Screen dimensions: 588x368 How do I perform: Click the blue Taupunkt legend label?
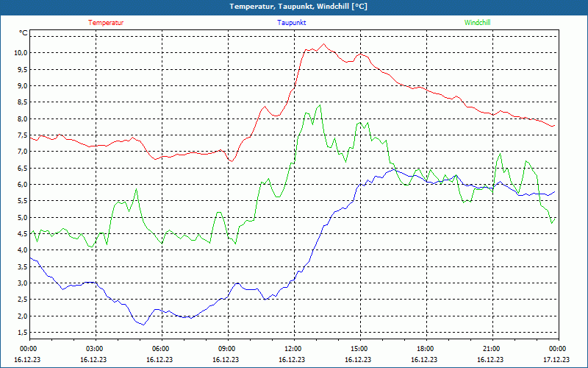[292, 23]
